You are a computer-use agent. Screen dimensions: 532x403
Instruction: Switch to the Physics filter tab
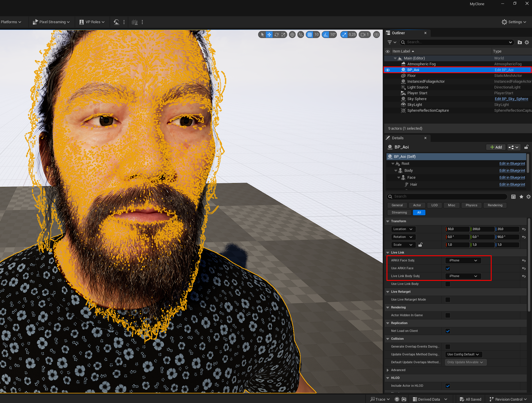471,205
